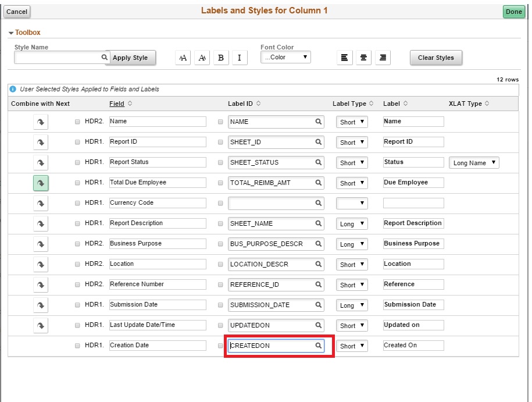Apply right text alignment

pyautogui.click(x=383, y=58)
